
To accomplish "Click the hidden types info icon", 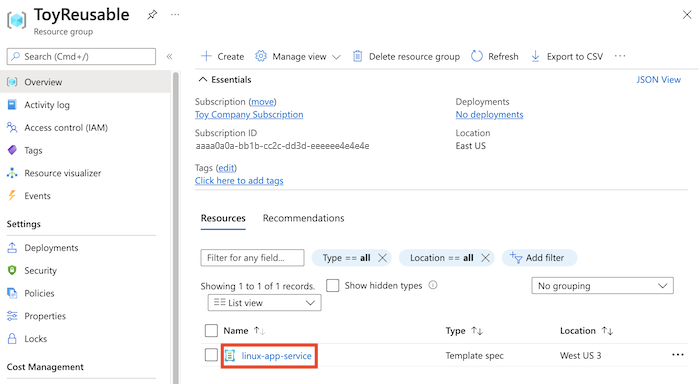I will [x=433, y=285].
